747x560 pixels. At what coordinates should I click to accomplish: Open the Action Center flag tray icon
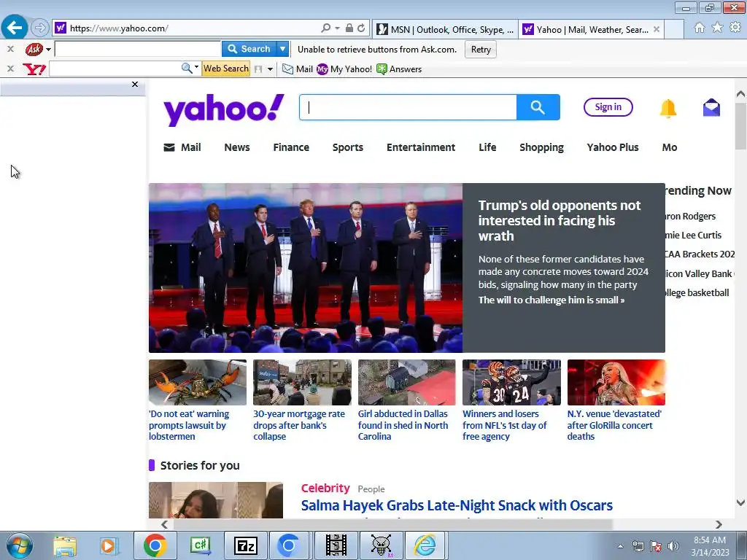pyautogui.click(x=656, y=546)
